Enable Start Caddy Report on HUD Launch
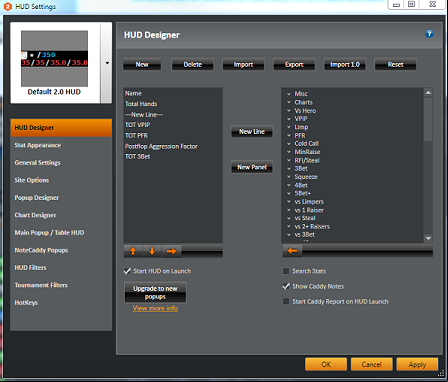Viewport: 448px width, 382px height. (286, 301)
